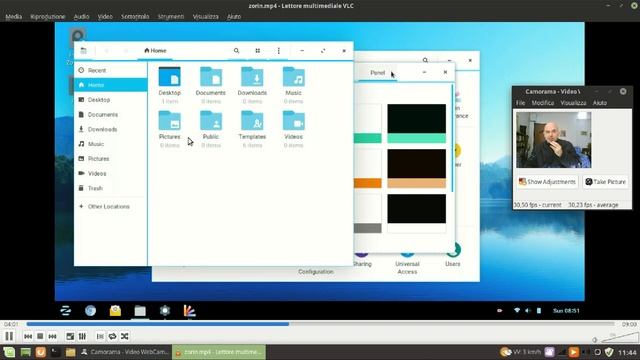Open the Video menu in VLC

point(105,17)
